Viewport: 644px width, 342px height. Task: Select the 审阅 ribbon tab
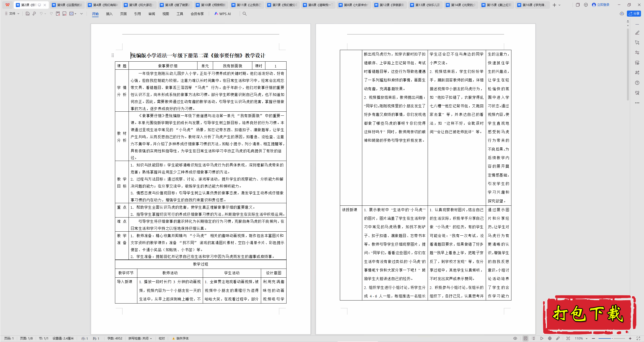click(x=151, y=14)
